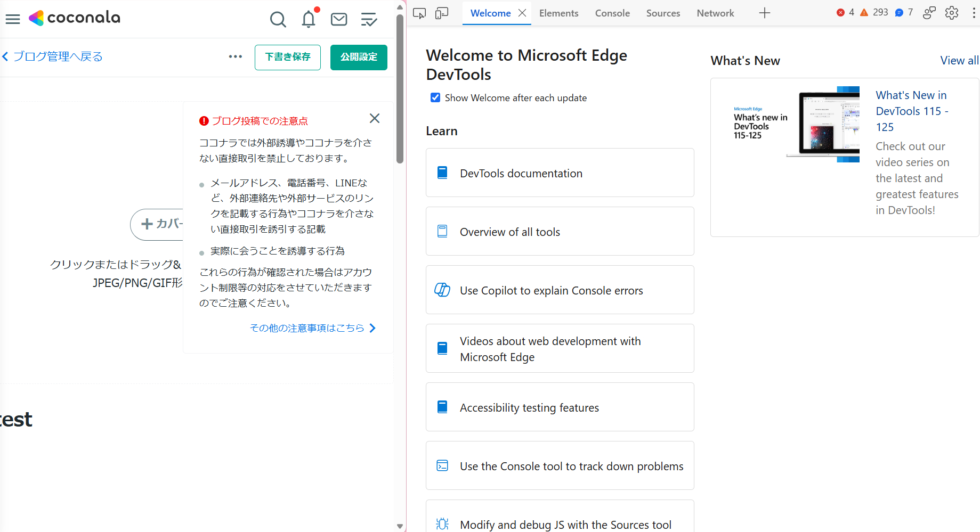This screenshot has width=980, height=532.
Task: Click the bug icon beside Modify and debug JS
Action: pyautogui.click(x=442, y=524)
